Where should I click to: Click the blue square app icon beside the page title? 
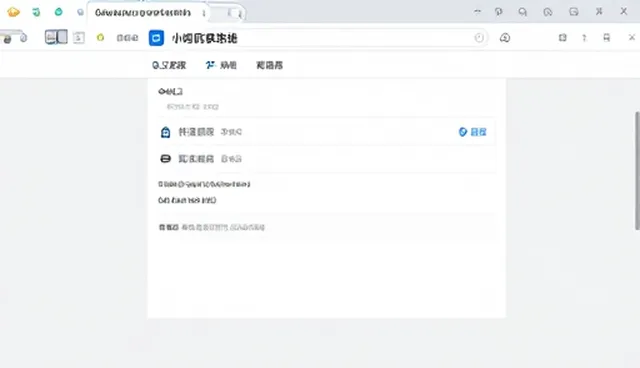[156, 38]
